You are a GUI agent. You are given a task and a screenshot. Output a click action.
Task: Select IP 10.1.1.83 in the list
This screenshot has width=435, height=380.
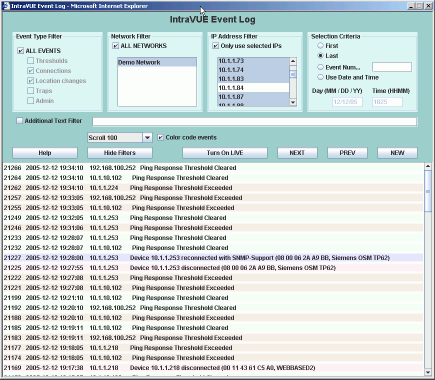pos(253,79)
